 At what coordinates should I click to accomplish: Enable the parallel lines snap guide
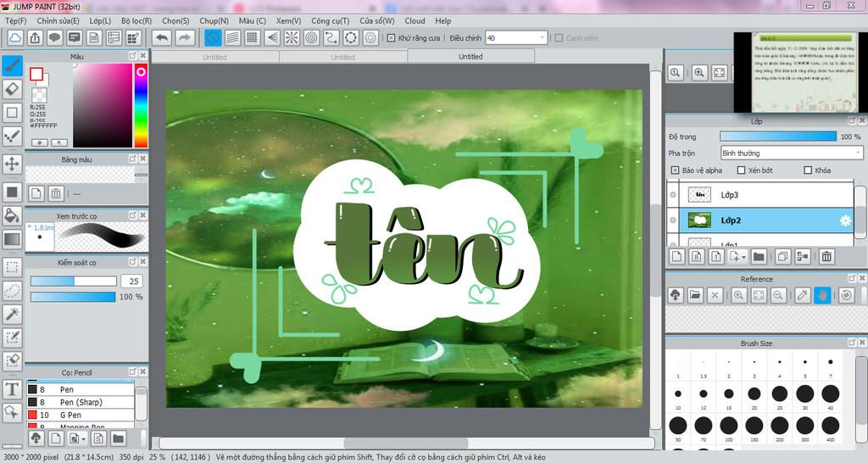pyautogui.click(x=232, y=37)
